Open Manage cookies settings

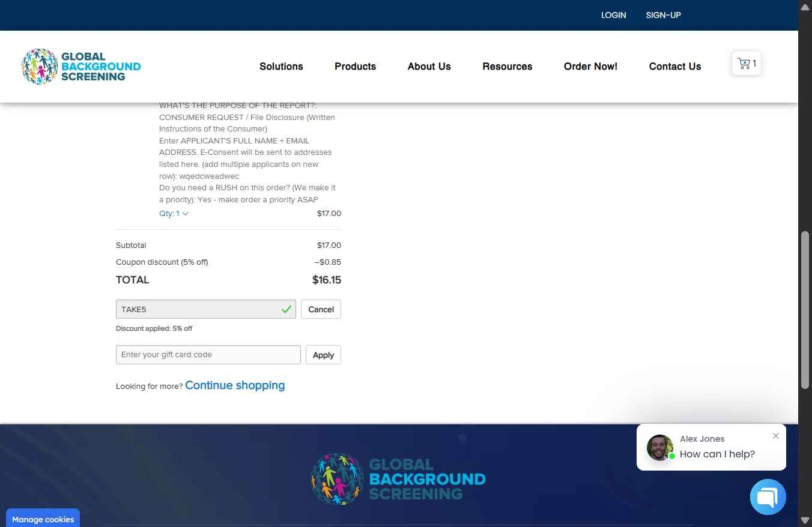point(43,519)
